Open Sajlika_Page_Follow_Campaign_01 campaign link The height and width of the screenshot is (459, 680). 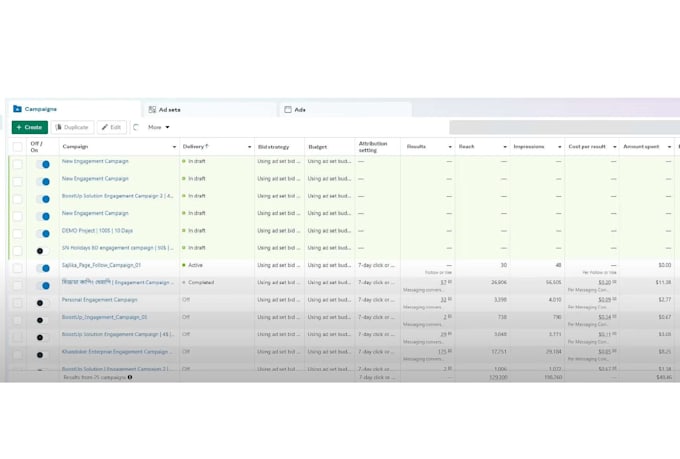(x=101, y=265)
